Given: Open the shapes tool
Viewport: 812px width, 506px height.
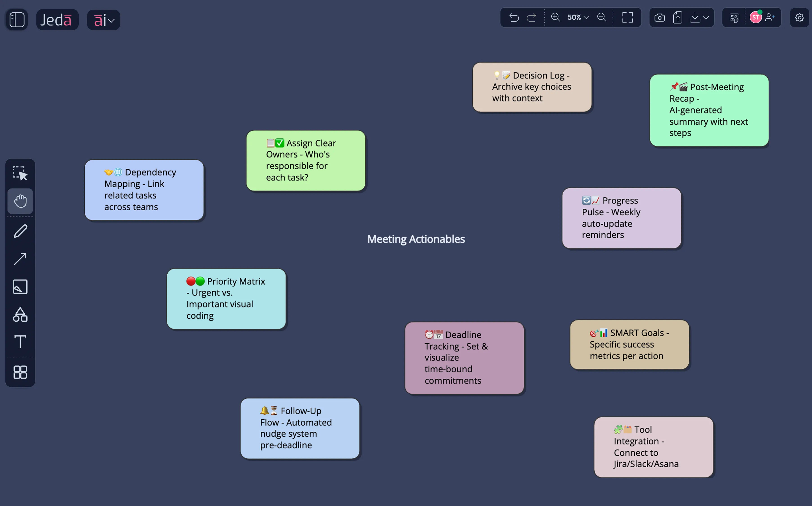Looking at the screenshot, I should tap(20, 315).
